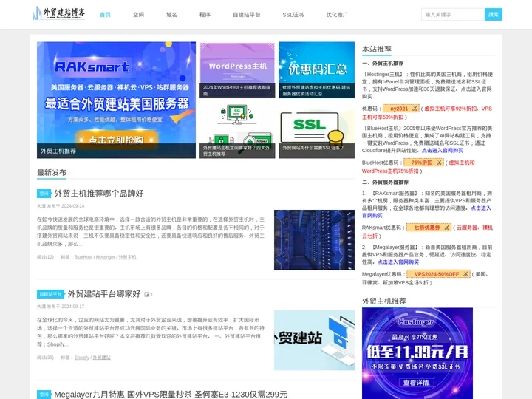Copy the 75%折扣 BlueHost coupon

coord(424,163)
